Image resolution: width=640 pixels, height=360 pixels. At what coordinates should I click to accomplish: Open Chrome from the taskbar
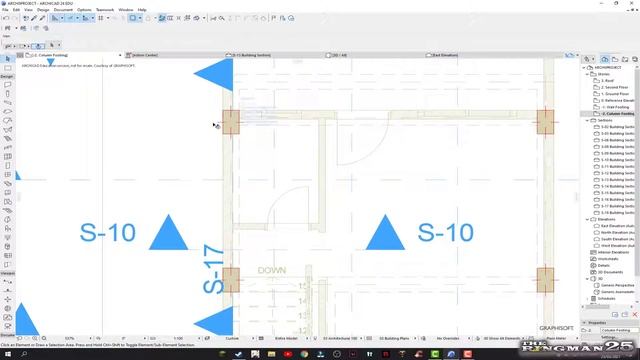click(x=304, y=354)
